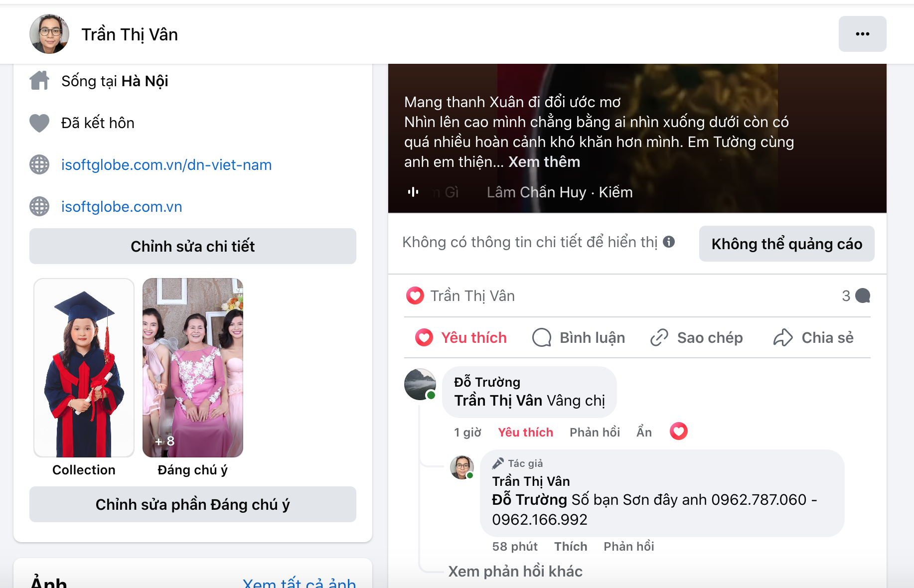Open reply author name Trần Thị Vân

(531, 481)
